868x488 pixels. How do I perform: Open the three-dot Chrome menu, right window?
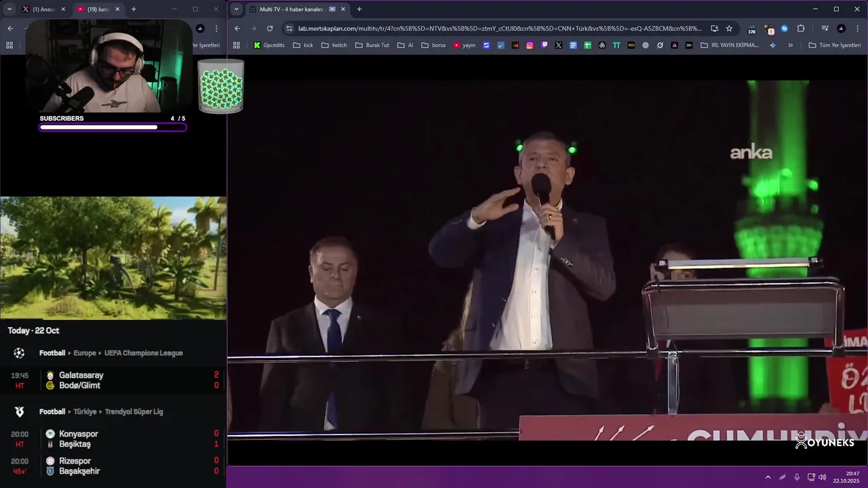(x=858, y=28)
